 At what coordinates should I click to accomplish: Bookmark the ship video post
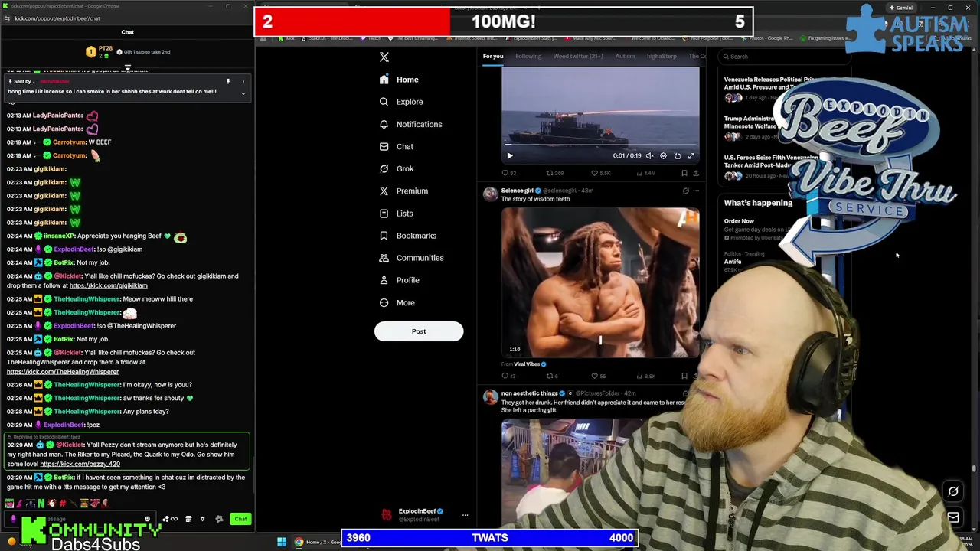click(684, 173)
